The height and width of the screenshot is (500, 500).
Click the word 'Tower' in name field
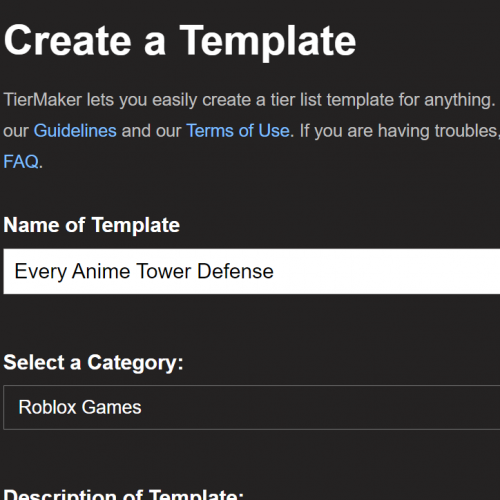point(164,271)
